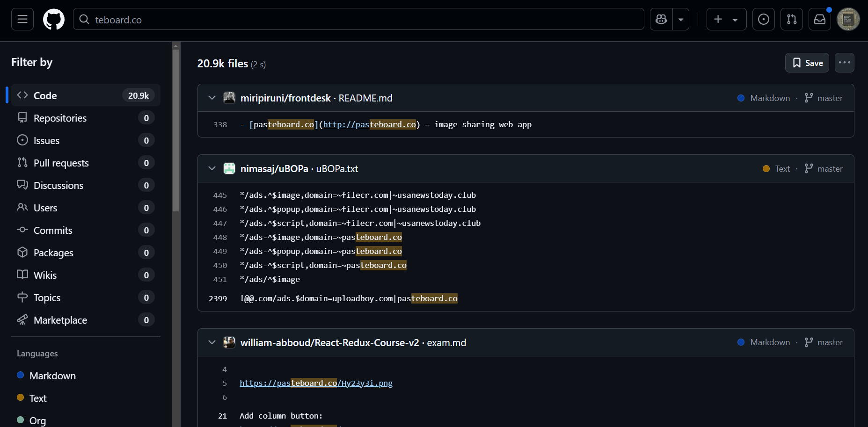The width and height of the screenshot is (868, 427).
Task: Click the Code filter's 20.9k count badge
Action: 139,95
